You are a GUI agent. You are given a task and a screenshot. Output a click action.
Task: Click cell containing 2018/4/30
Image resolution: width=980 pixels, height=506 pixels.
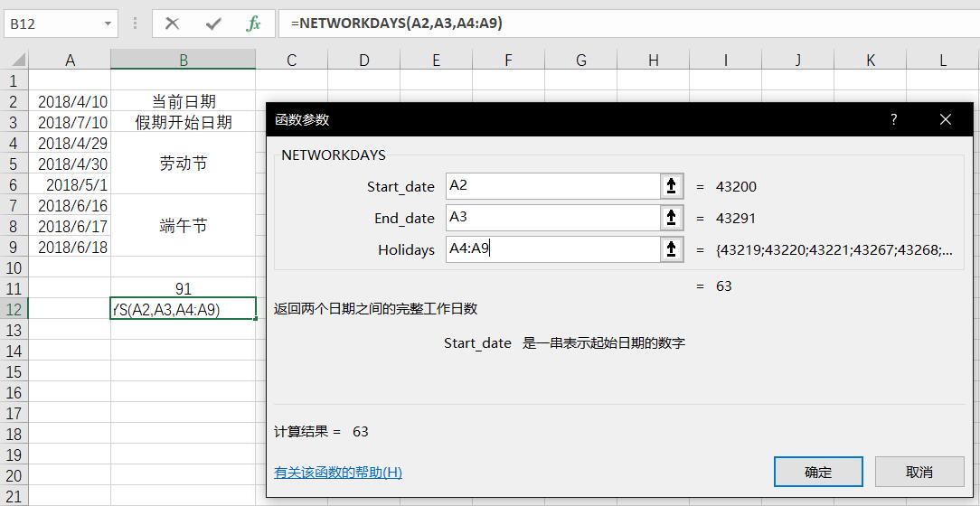[x=70, y=164]
